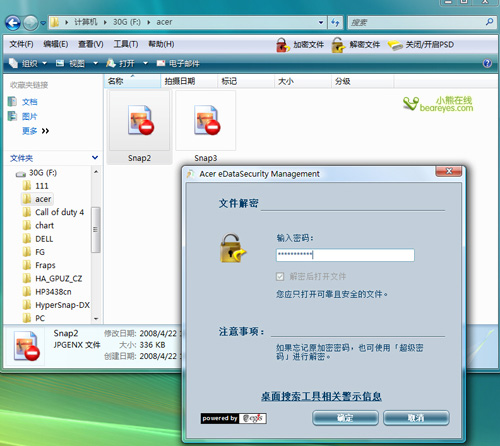Image resolution: width=500 pixels, height=446 pixels.
Task: Select the Snap2 encrypted file thumbnail
Action: pyautogui.click(x=140, y=126)
